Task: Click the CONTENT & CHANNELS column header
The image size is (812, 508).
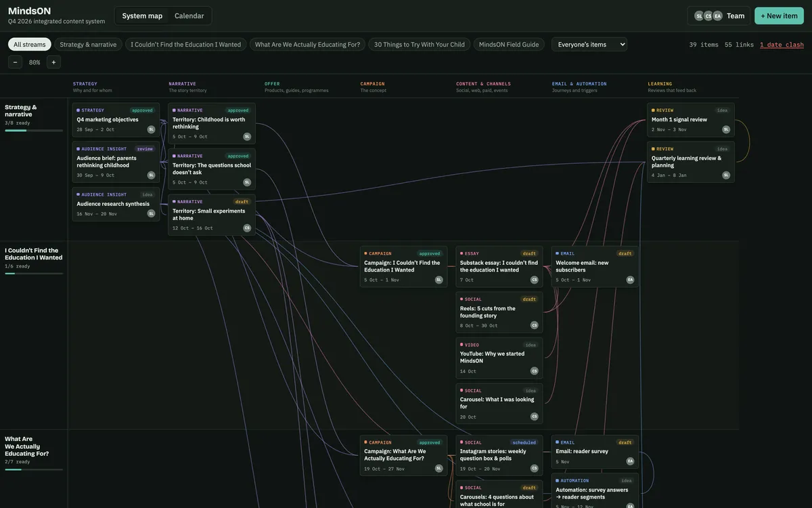Action: tap(483, 84)
